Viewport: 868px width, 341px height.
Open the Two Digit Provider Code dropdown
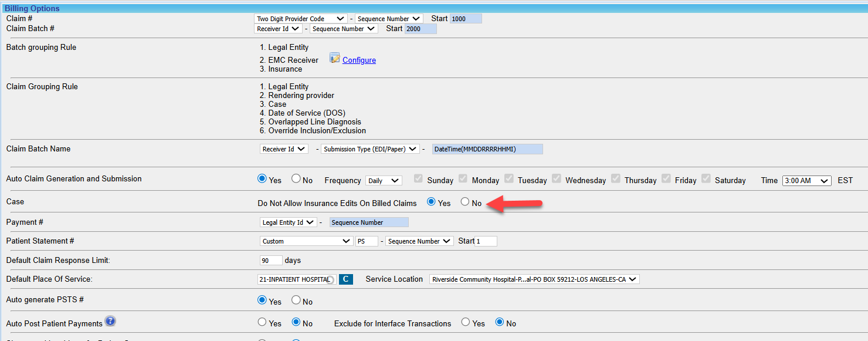[300, 19]
